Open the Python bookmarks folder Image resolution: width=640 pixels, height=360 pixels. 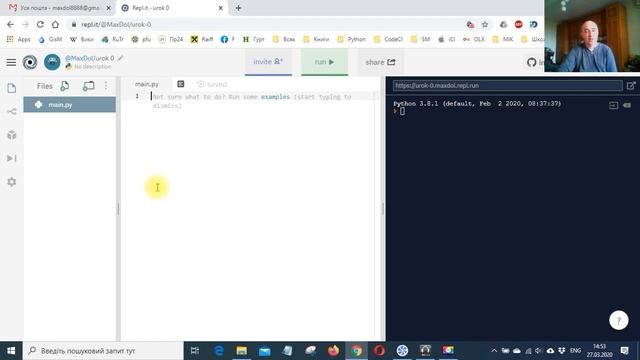coord(352,39)
